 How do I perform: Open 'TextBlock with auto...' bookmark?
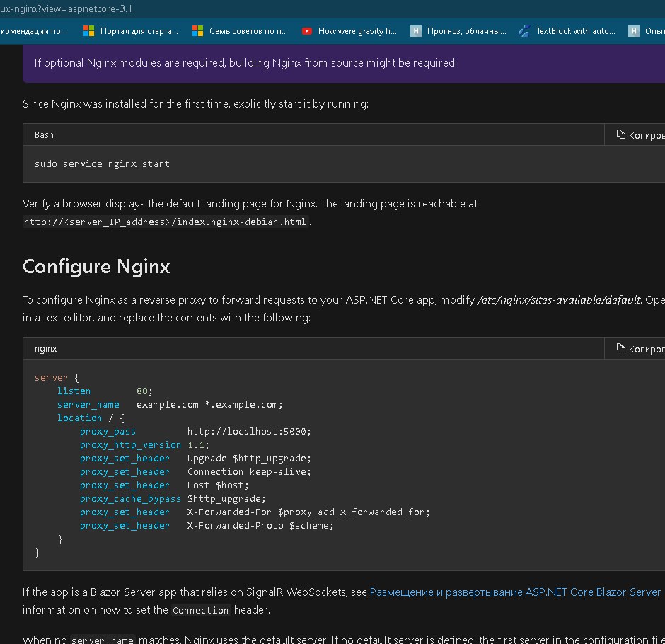tap(567, 31)
